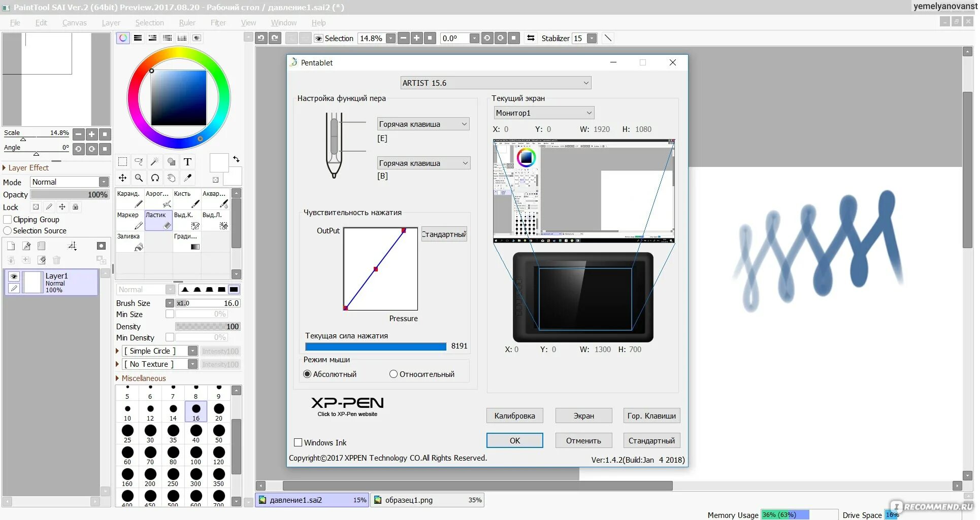Swap foreground and background colors
The width and height of the screenshot is (980, 520).
(x=236, y=159)
